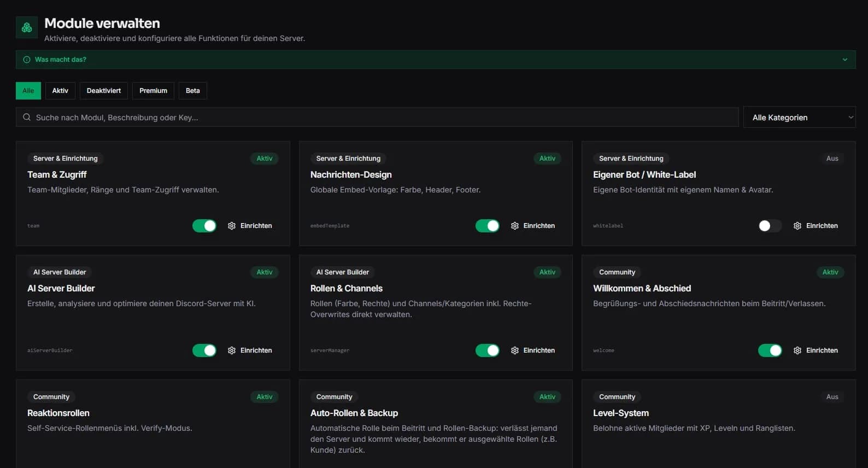Screen dimensions: 868x468
Task: Click 'Server & Einrichtung' tag on Team & Zugriff
Action: [x=66, y=159]
